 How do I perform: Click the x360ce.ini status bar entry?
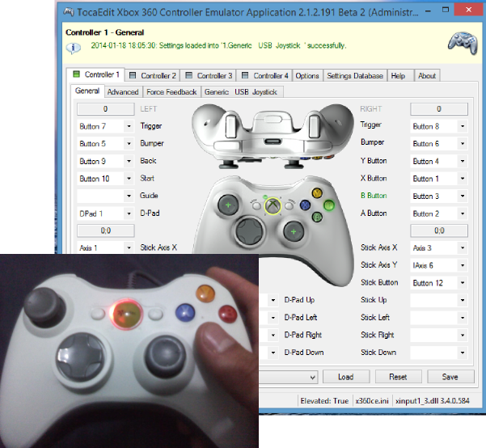pyautogui.click(x=372, y=401)
